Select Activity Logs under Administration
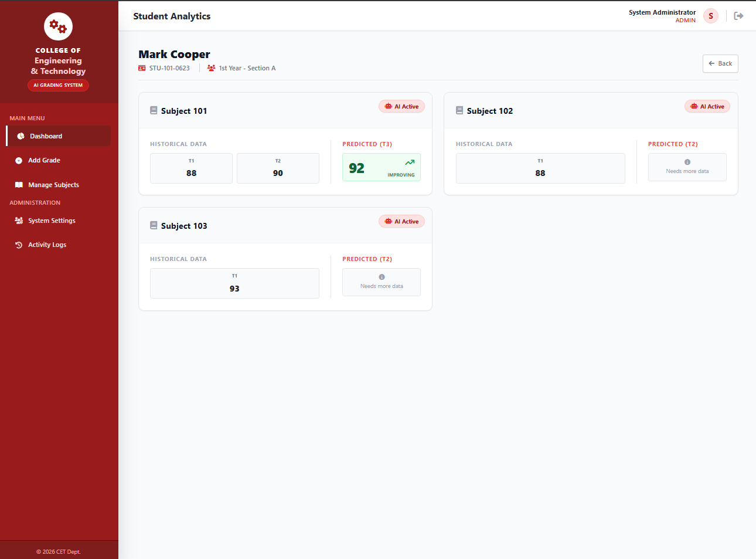Screen dimensions: 756x559 [47, 245]
